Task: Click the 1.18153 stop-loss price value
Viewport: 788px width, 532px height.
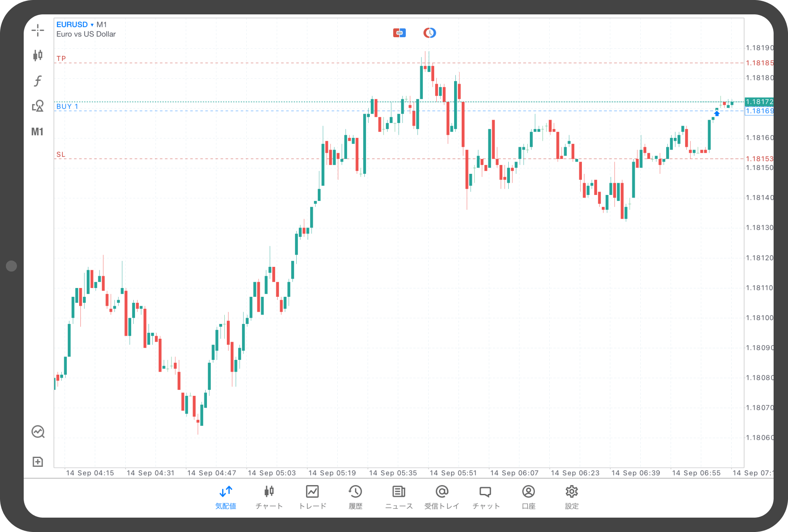Action: click(x=759, y=159)
